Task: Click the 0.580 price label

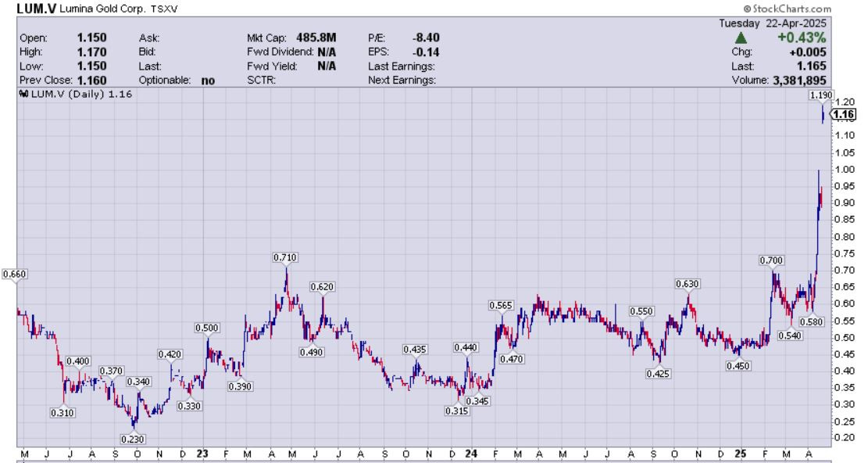Action: [812, 321]
